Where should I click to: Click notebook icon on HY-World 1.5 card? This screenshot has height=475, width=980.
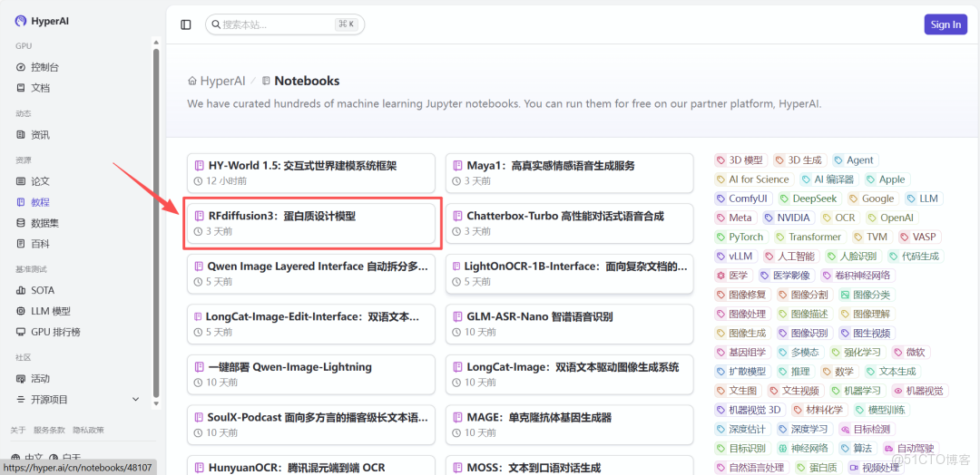200,166
